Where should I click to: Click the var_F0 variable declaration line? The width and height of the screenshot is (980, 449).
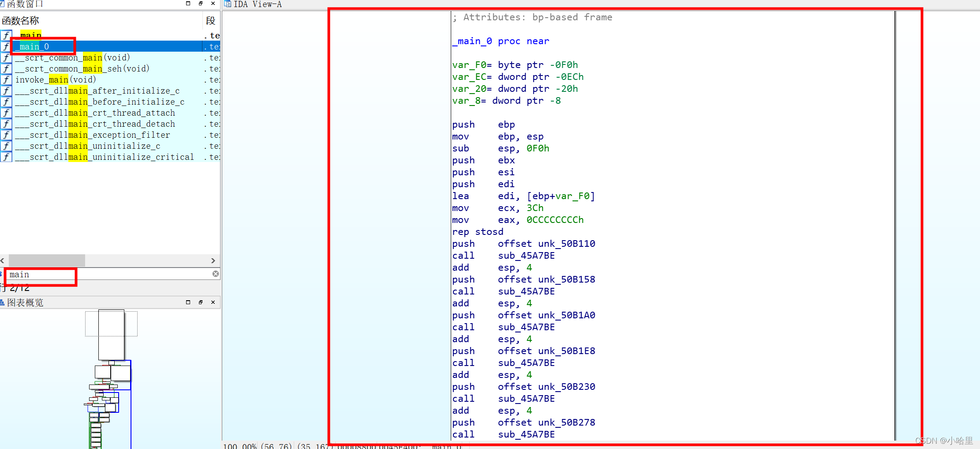click(x=515, y=65)
